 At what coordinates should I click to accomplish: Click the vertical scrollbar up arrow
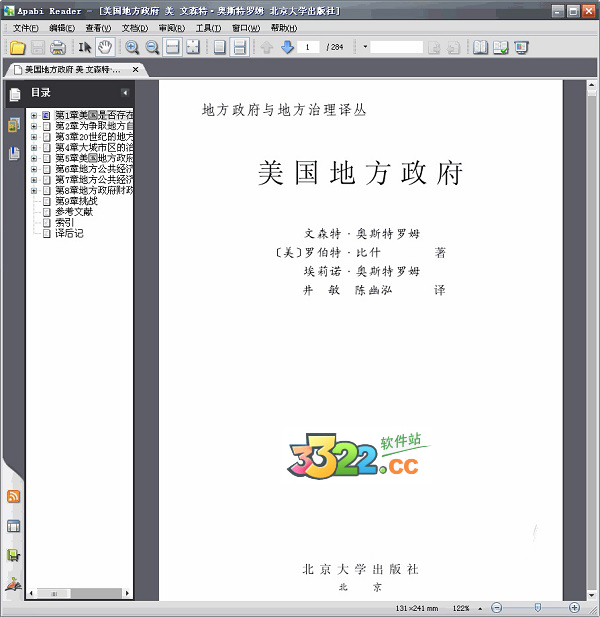click(591, 85)
